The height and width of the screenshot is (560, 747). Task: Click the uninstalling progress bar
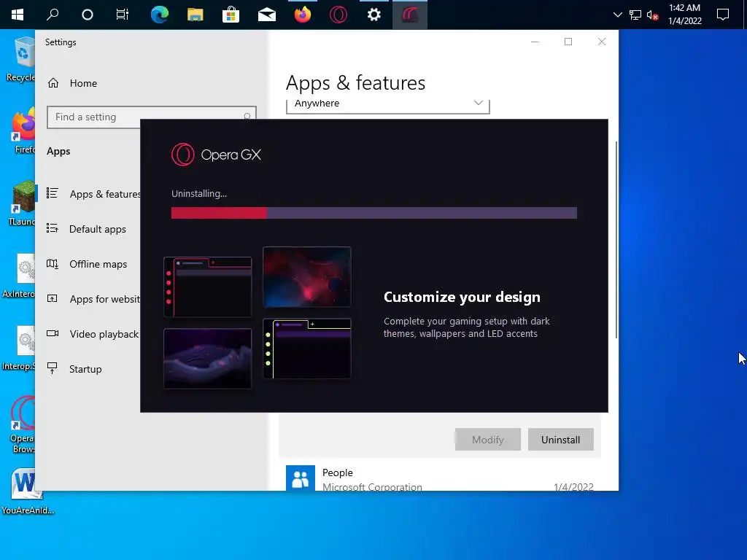(x=374, y=213)
